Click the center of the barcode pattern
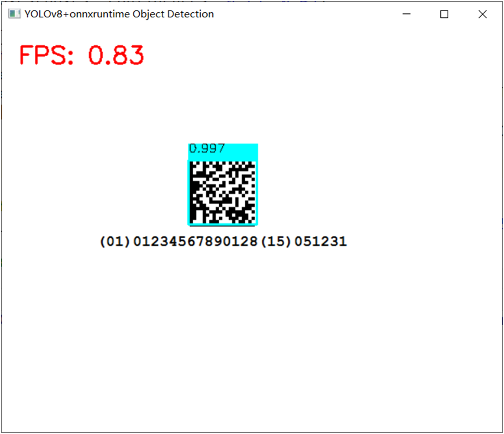This screenshot has width=504, height=434. (x=223, y=191)
